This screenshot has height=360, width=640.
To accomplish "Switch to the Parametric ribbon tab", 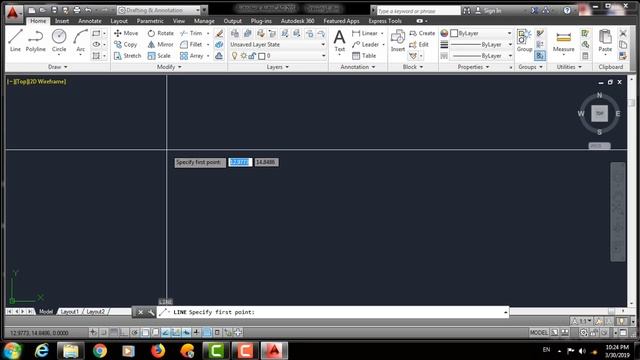I will 150,21.
